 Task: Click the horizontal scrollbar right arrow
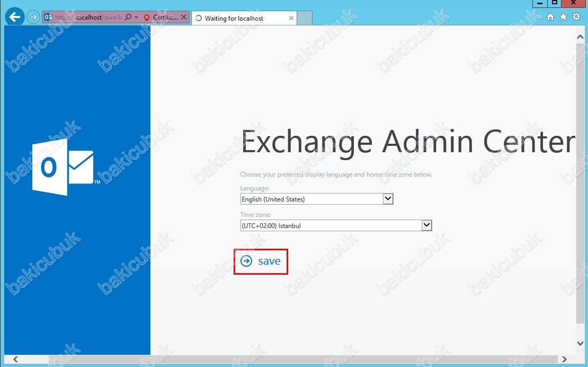[564, 359]
